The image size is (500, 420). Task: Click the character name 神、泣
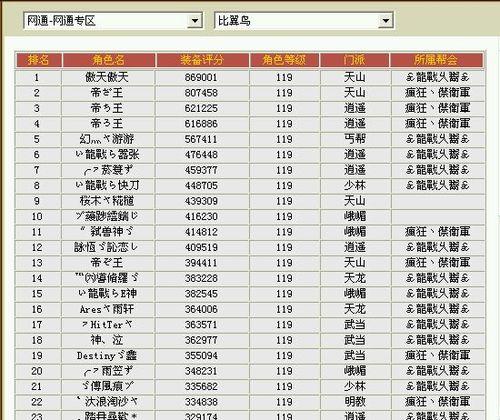pos(107,340)
